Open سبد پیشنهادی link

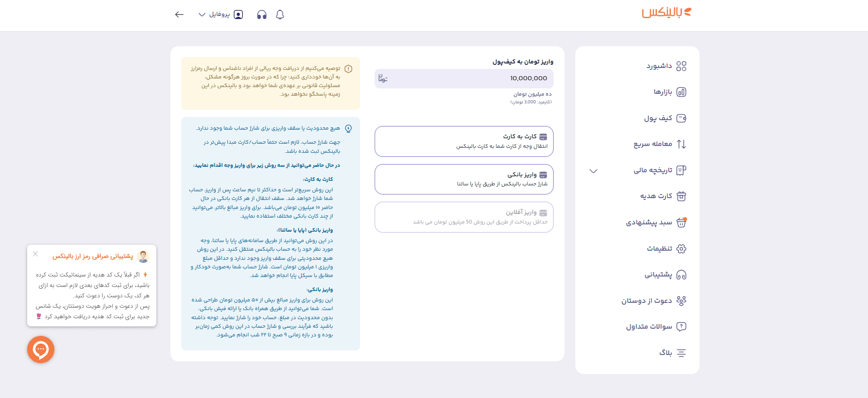coord(649,223)
